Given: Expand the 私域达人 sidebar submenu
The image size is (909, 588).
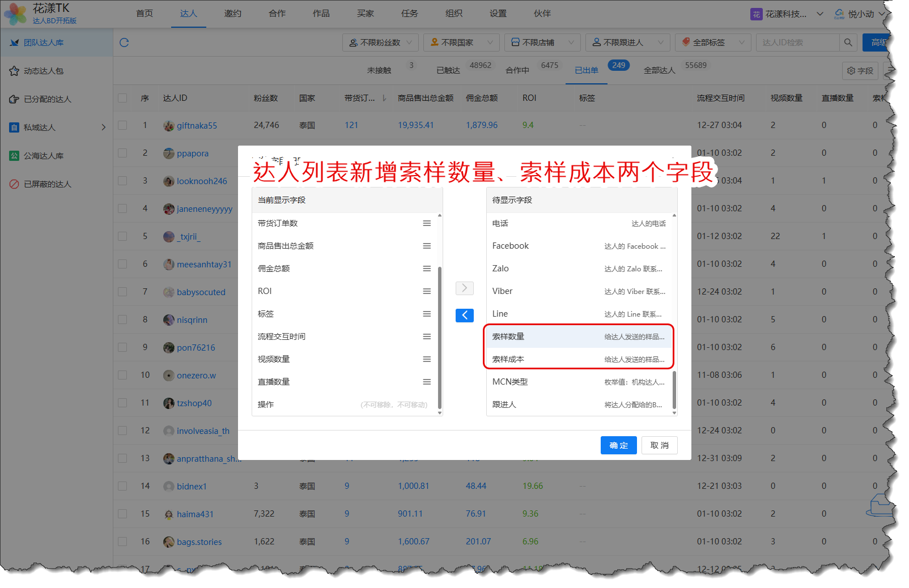Looking at the screenshot, I should click(x=103, y=127).
